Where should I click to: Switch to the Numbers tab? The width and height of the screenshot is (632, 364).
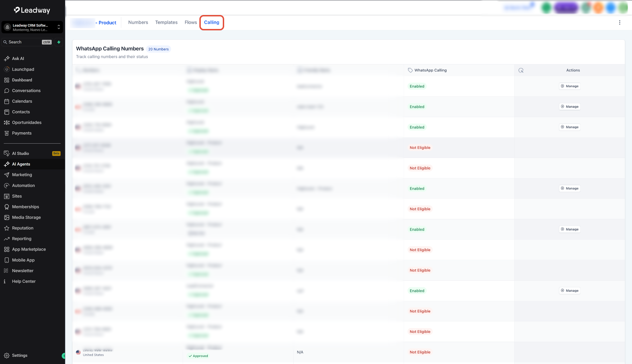138,22
